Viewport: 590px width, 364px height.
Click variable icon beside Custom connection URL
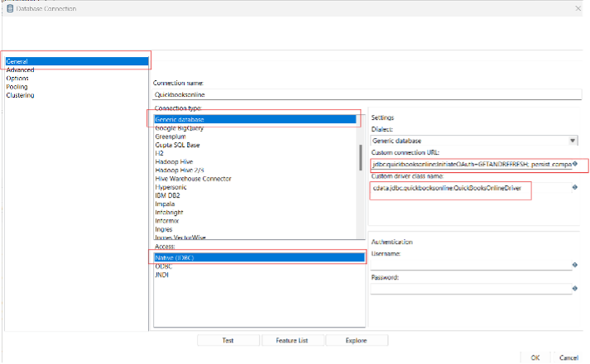[575, 165]
